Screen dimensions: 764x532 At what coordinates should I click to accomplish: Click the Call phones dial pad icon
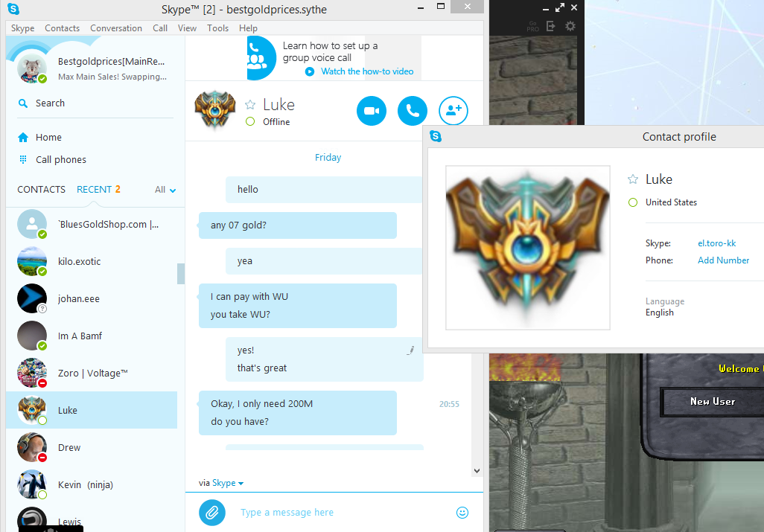23,160
